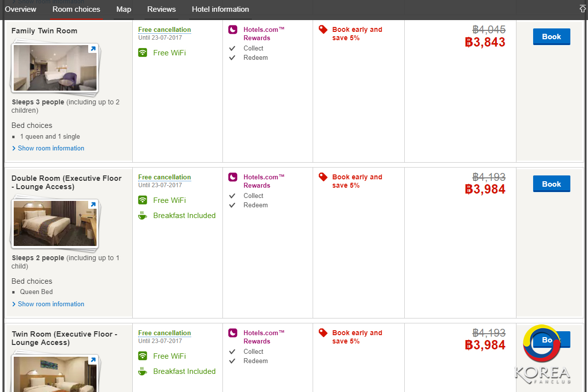
Task: Click the Collect checkmark for Family Twin Room
Action: point(233,49)
